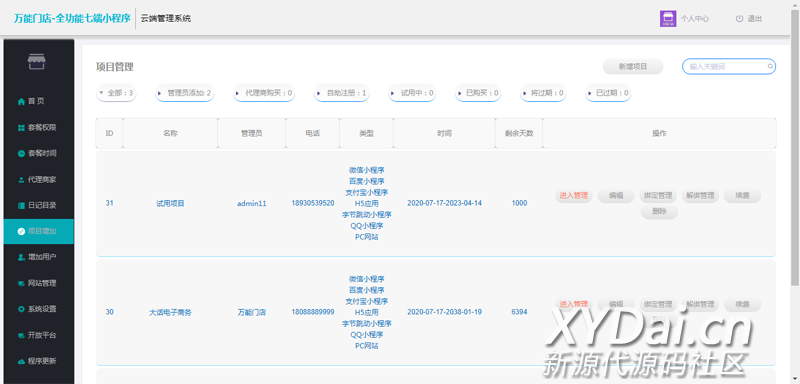This screenshot has height=384, width=800.
Task: Focus the 输入关键词 search field
Action: pyautogui.click(x=729, y=67)
